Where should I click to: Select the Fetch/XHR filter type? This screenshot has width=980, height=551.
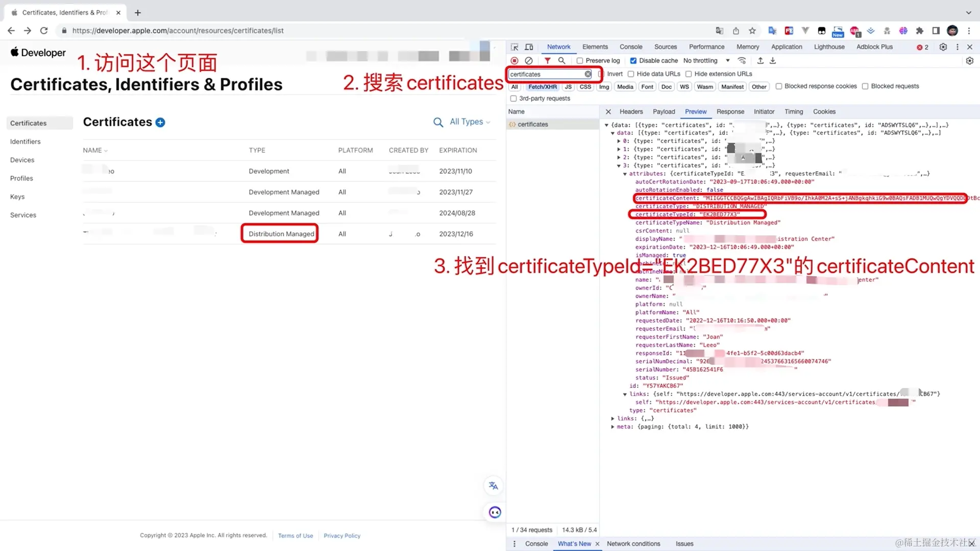click(543, 87)
